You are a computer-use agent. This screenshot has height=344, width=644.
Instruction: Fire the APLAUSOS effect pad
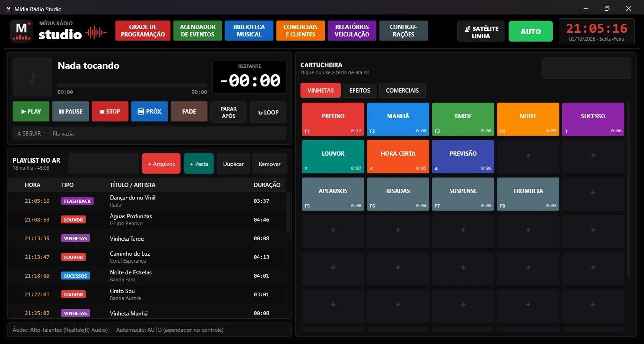[333, 194]
